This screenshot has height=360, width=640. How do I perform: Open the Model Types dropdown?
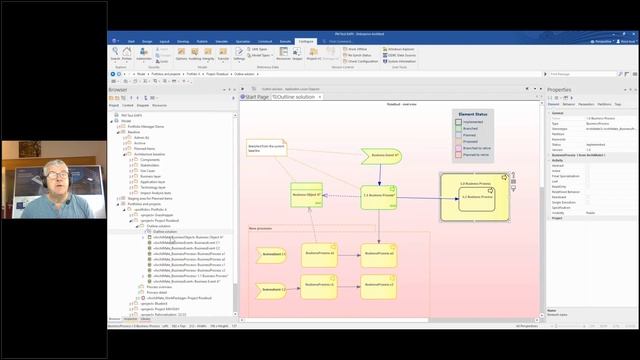tap(260, 56)
